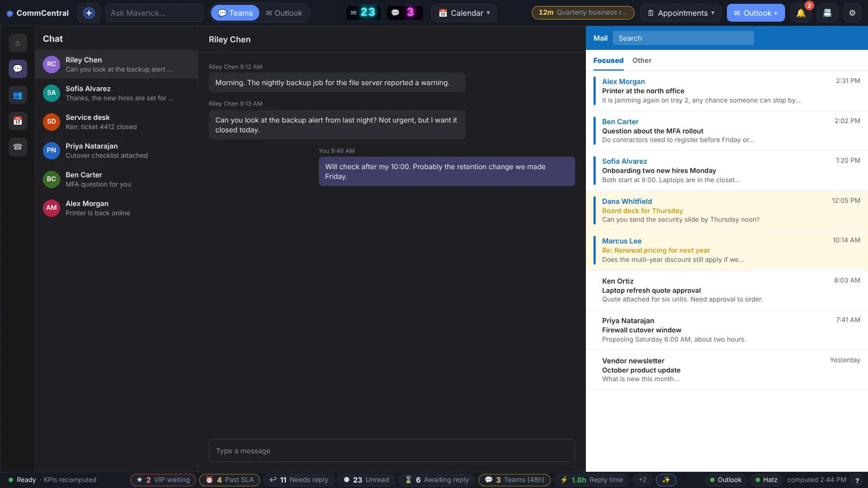The width and height of the screenshot is (868, 488).
Task: Open Priya Natarajan chat conversation
Action: [x=116, y=150]
